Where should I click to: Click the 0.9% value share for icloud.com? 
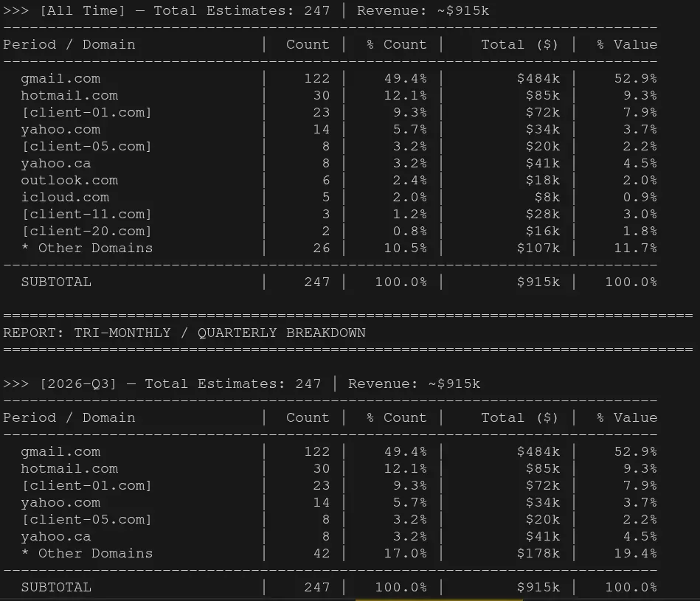(640, 197)
